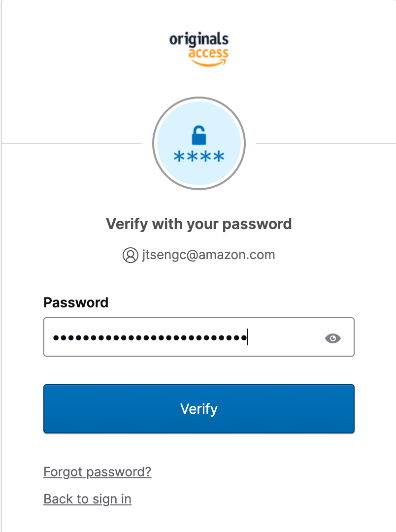396x532 pixels.
Task: Select the jtsengc@amazon.com email text
Action: click(x=209, y=255)
